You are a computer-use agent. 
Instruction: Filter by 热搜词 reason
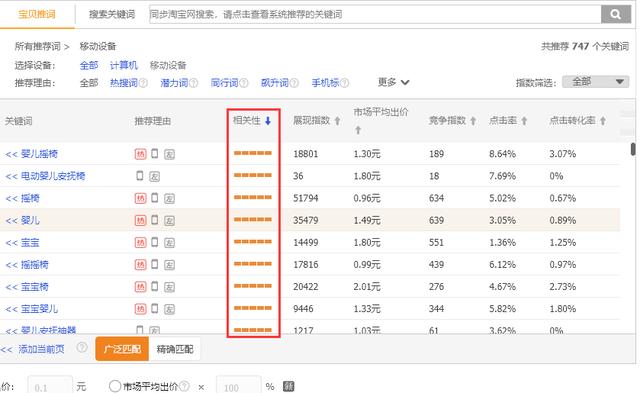tap(124, 83)
